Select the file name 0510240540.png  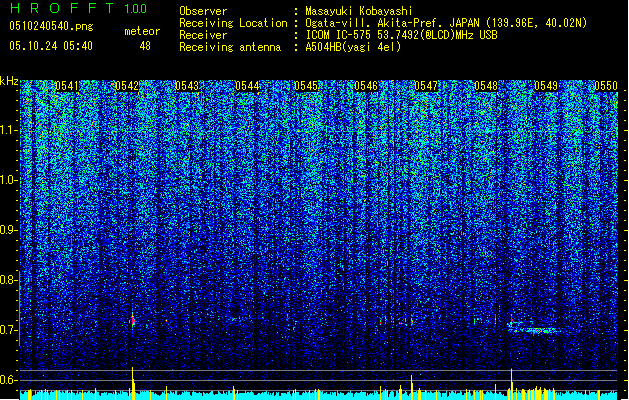(51, 26)
